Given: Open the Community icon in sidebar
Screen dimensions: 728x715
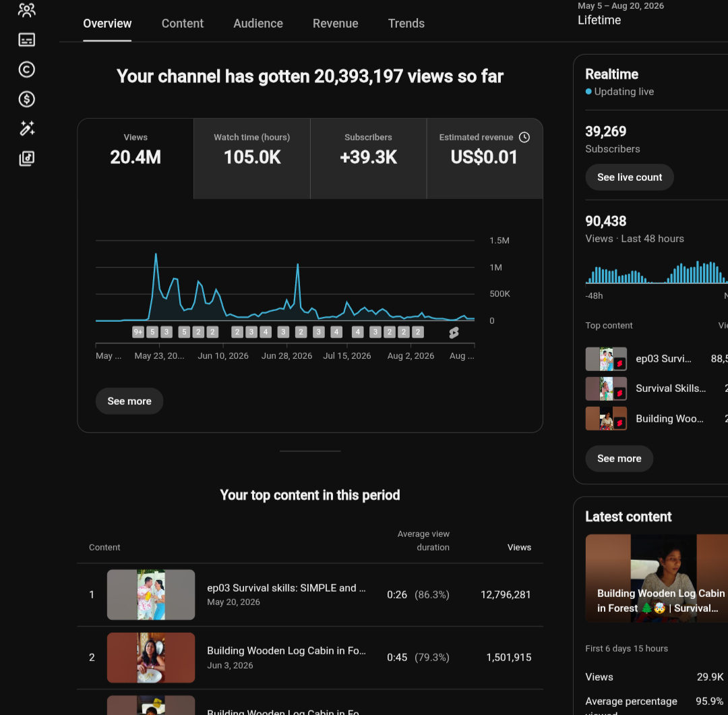Looking at the screenshot, I should pyautogui.click(x=26, y=10).
